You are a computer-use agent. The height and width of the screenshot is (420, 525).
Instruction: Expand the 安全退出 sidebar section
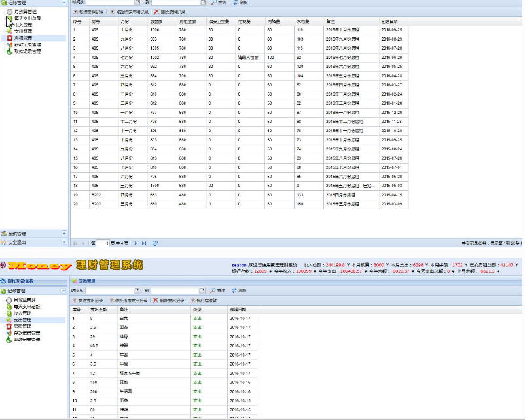(63, 242)
